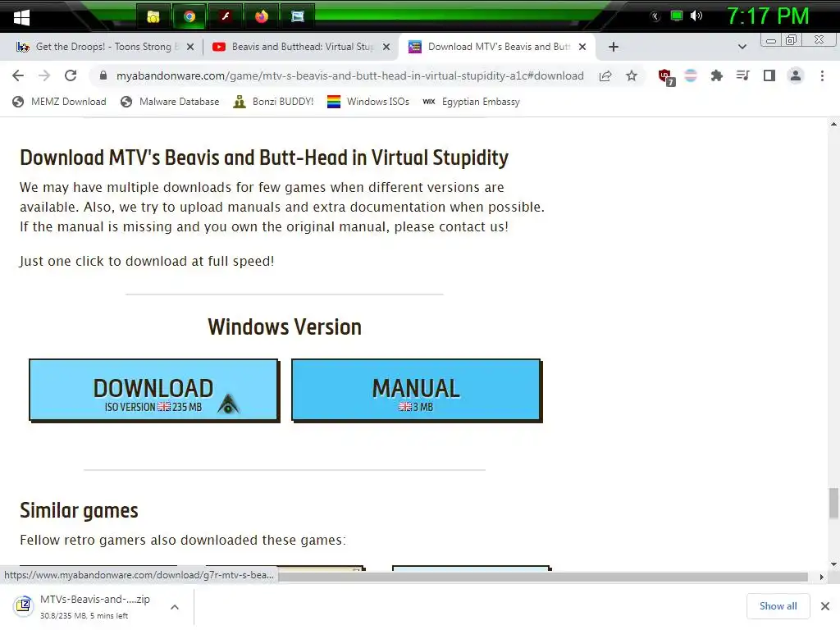
Task: View site info lock icon
Action: 103,75
